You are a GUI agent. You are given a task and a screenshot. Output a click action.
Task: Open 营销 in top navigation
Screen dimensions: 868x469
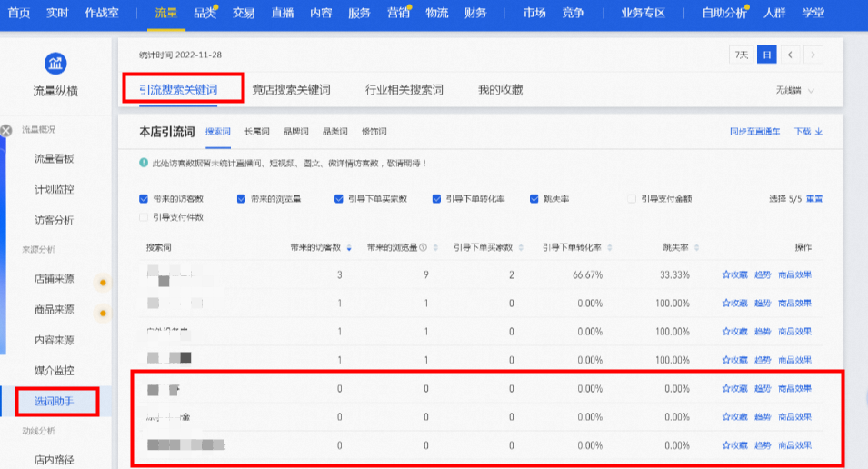(x=398, y=13)
